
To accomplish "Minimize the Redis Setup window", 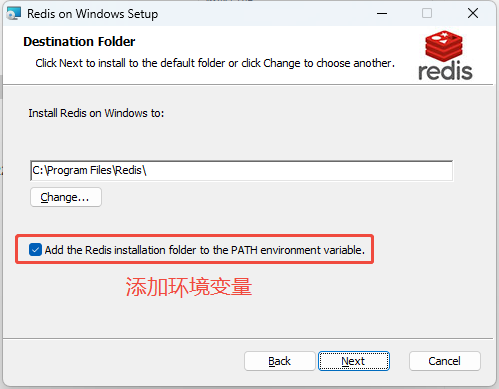I will 382,13.
